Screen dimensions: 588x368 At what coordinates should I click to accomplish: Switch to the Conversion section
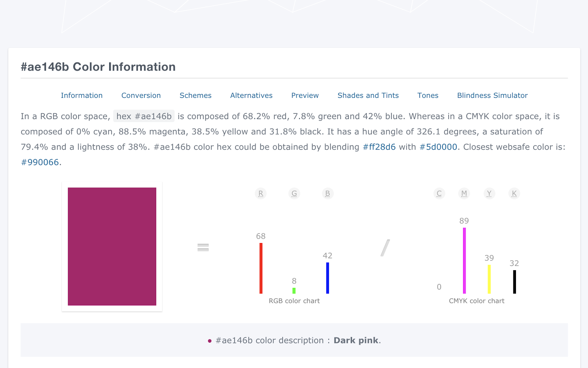[x=141, y=95]
